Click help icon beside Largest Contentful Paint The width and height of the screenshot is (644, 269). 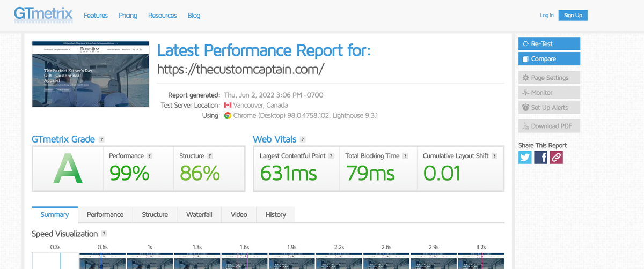[331, 155]
